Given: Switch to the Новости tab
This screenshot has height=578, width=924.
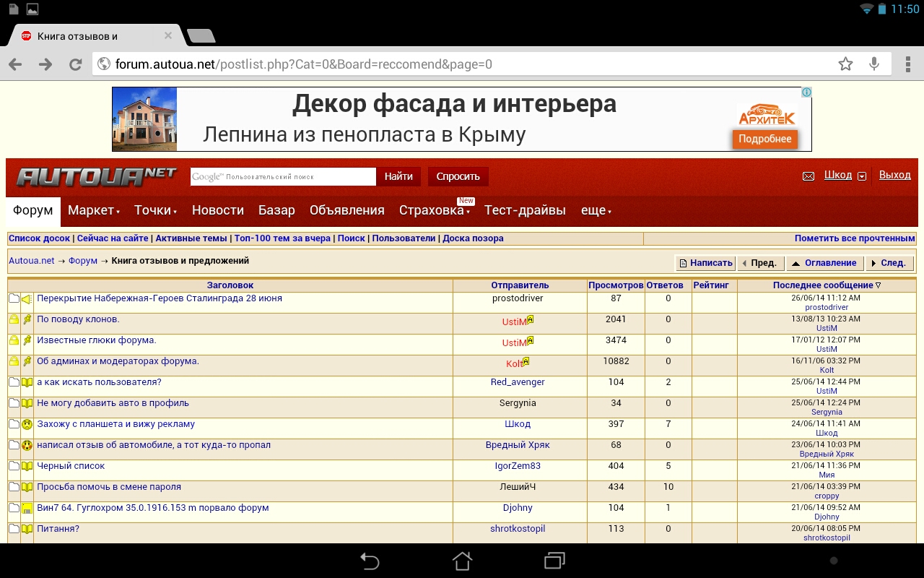Looking at the screenshot, I should click(217, 210).
